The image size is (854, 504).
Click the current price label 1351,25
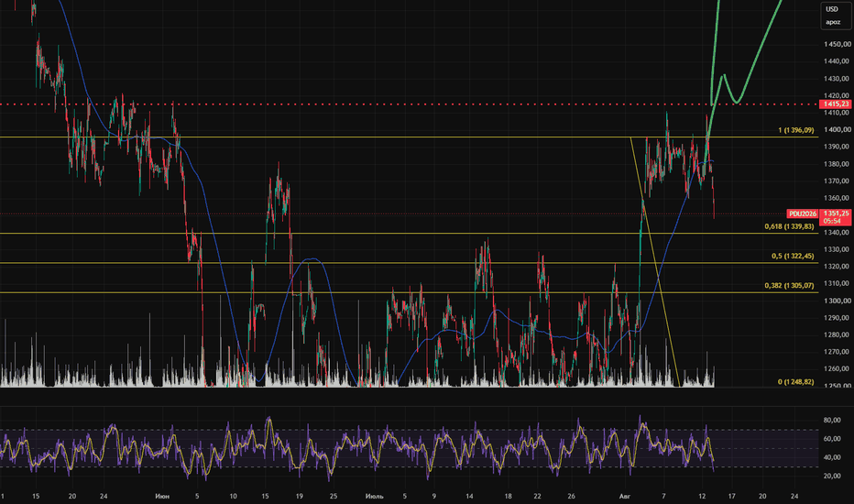(836, 214)
